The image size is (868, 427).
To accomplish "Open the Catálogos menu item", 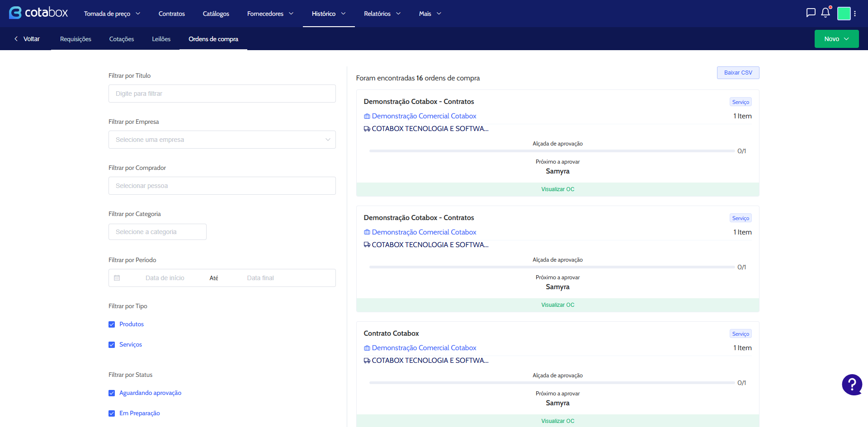I will (216, 14).
